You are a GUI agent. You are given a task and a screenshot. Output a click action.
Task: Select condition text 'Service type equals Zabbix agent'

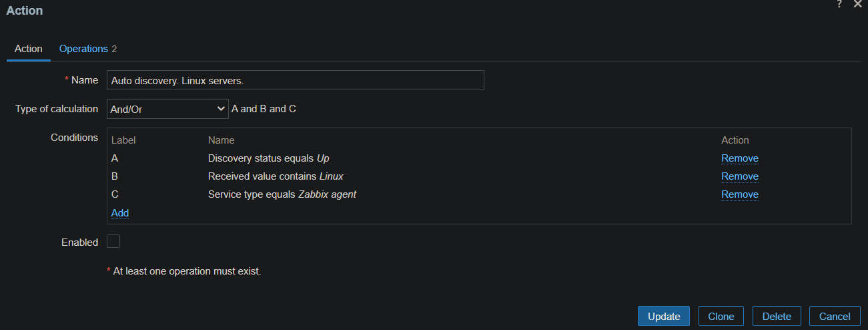pos(282,194)
